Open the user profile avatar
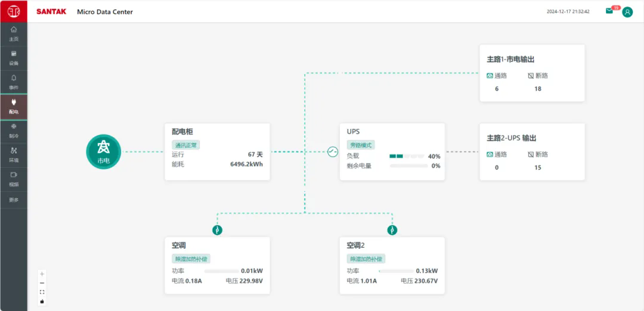 tap(627, 12)
